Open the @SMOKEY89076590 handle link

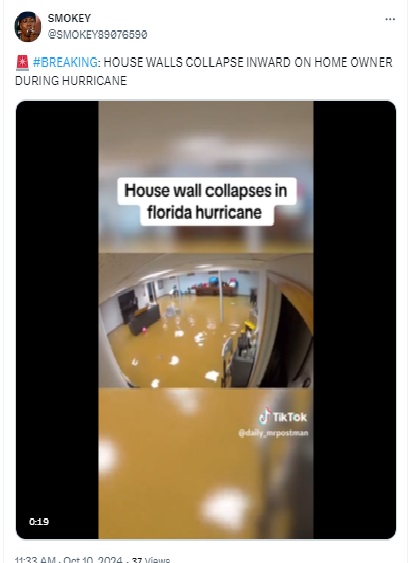(98, 34)
